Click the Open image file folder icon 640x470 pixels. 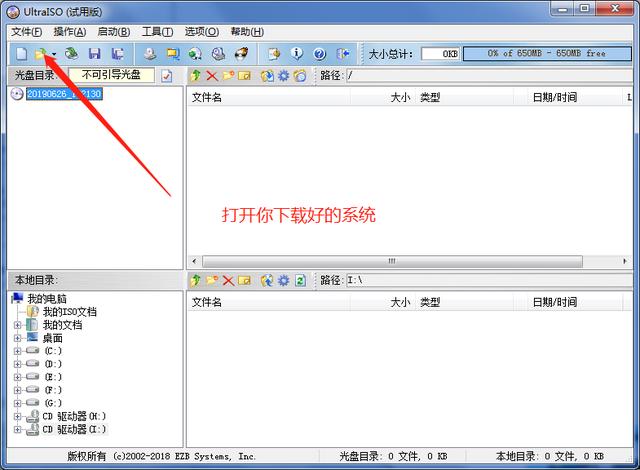click(41, 53)
